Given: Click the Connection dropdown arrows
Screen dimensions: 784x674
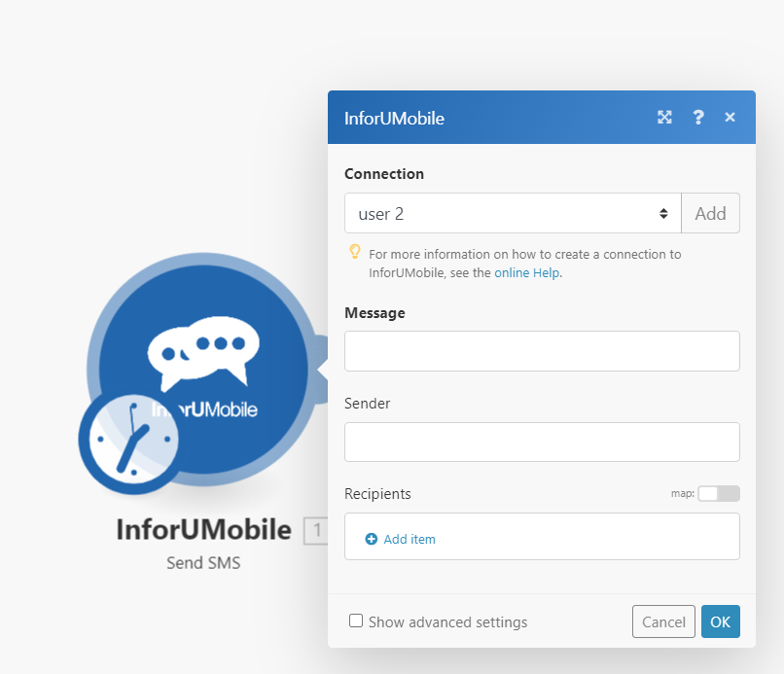Looking at the screenshot, I should tap(663, 214).
